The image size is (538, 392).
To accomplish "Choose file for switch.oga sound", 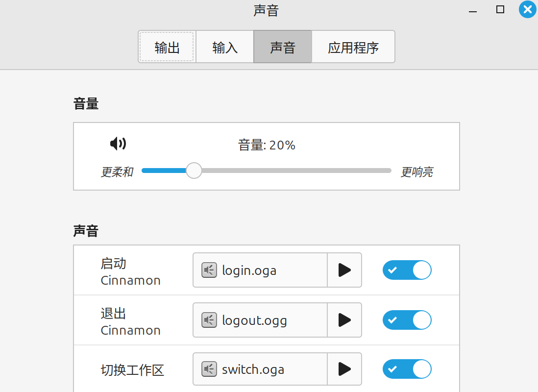I will point(260,369).
